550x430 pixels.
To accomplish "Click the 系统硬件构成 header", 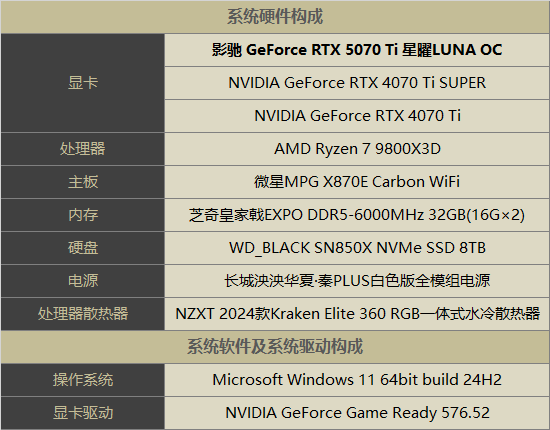I will click(275, 17).
